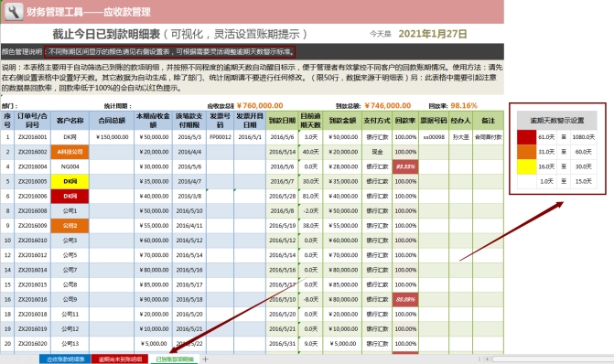Image resolution: width=614 pixels, height=364 pixels.
Task: Select the 38.0天 overdue days cell
Action: (x=310, y=226)
